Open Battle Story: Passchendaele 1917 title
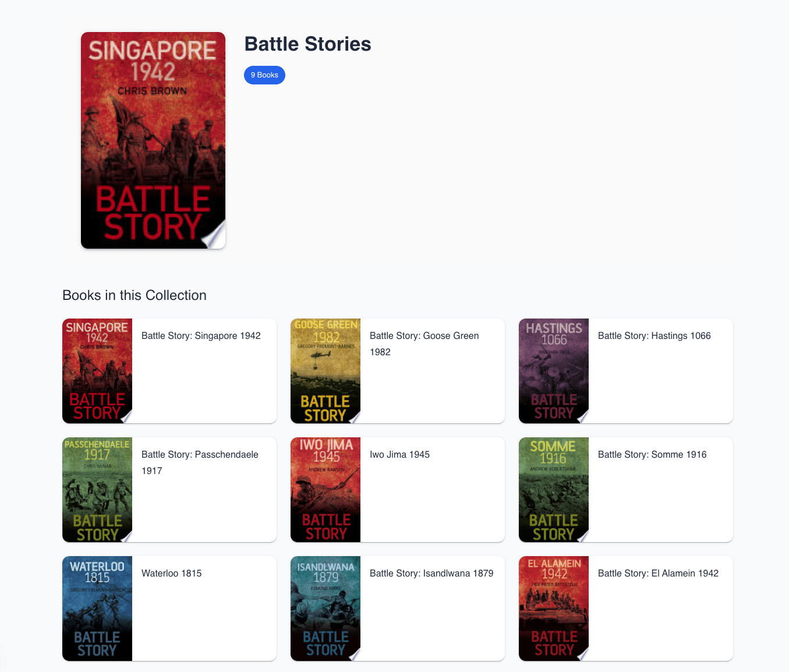The width and height of the screenshot is (789, 672). [200, 463]
